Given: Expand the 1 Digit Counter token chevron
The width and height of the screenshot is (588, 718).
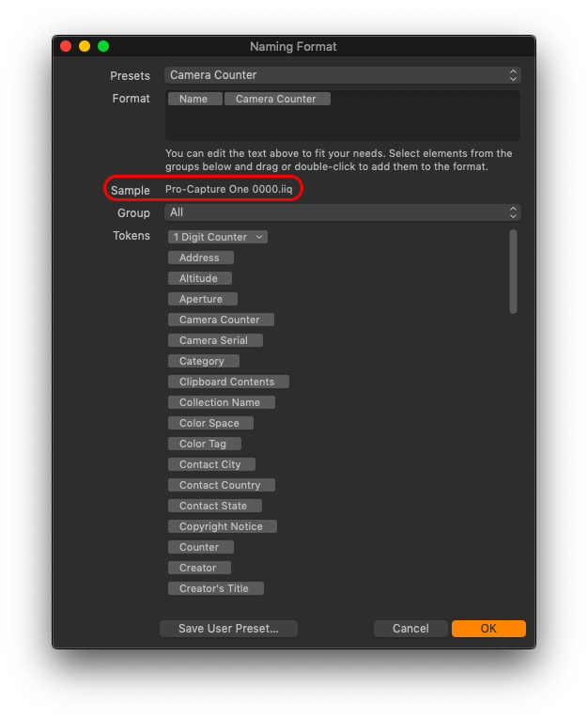Looking at the screenshot, I should point(259,237).
